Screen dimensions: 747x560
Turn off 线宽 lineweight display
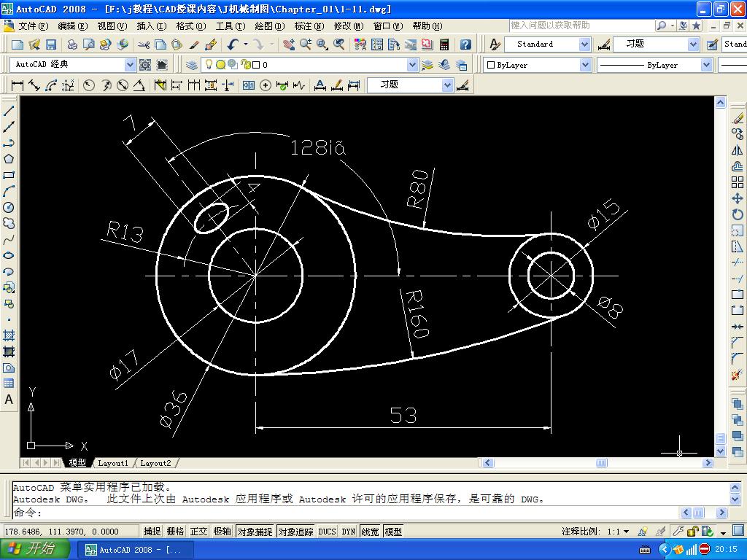point(370,532)
